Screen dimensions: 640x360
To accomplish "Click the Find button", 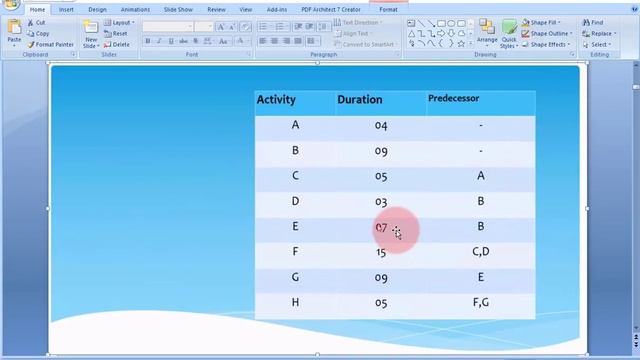I will coord(593,23).
